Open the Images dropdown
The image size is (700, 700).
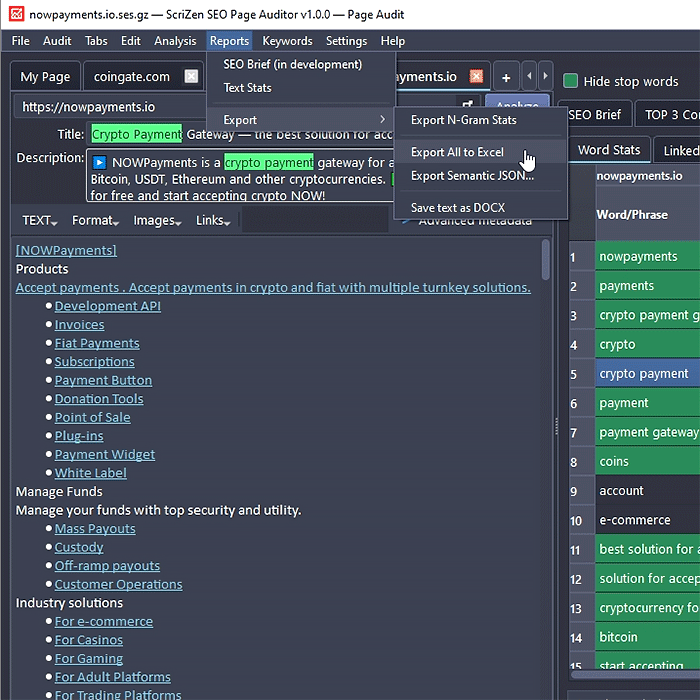click(x=157, y=220)
